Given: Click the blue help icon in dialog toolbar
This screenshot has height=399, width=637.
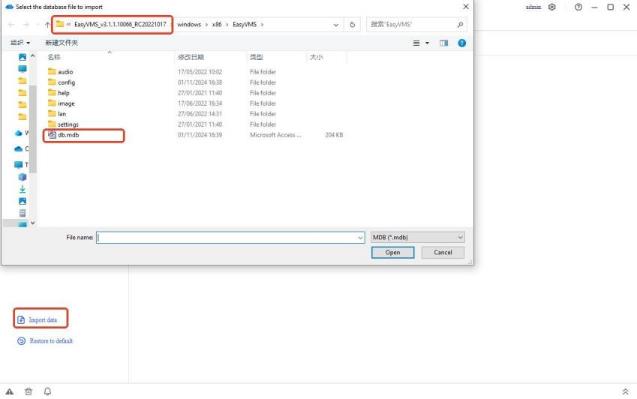Looking at the screenshot, I should [x=462, y=43].
